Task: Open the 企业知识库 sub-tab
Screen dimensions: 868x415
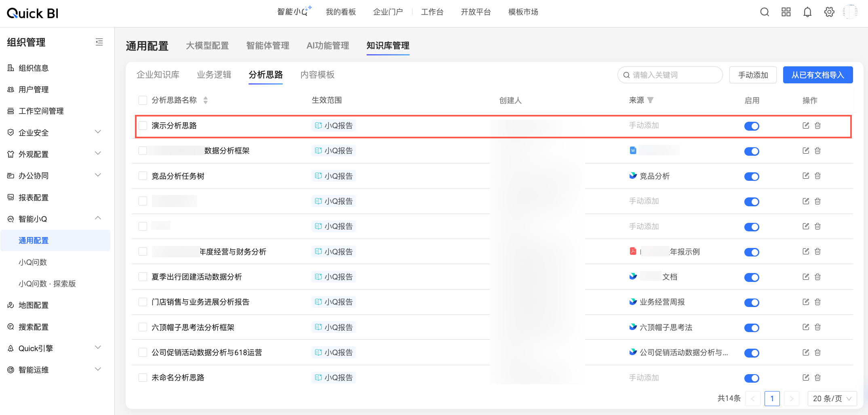Action: [x=158, y=75]
